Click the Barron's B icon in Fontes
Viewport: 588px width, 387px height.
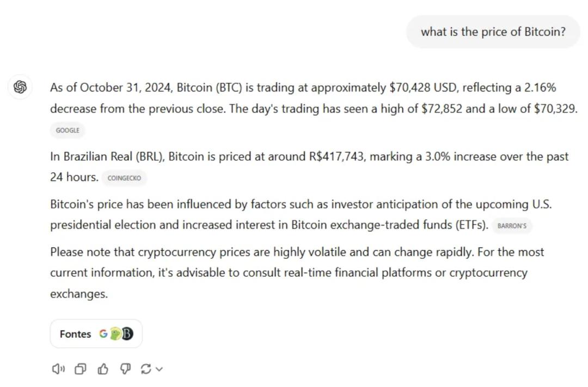point(127,334)
